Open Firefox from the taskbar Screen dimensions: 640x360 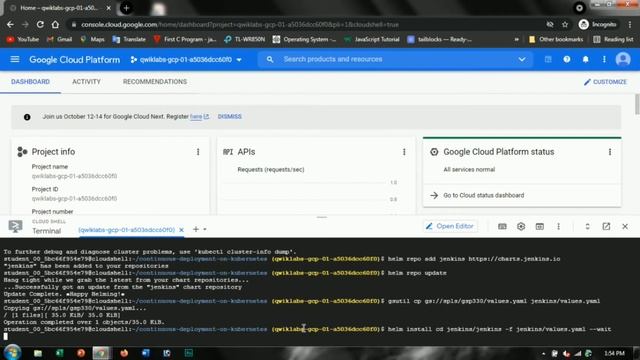point(124,353)
